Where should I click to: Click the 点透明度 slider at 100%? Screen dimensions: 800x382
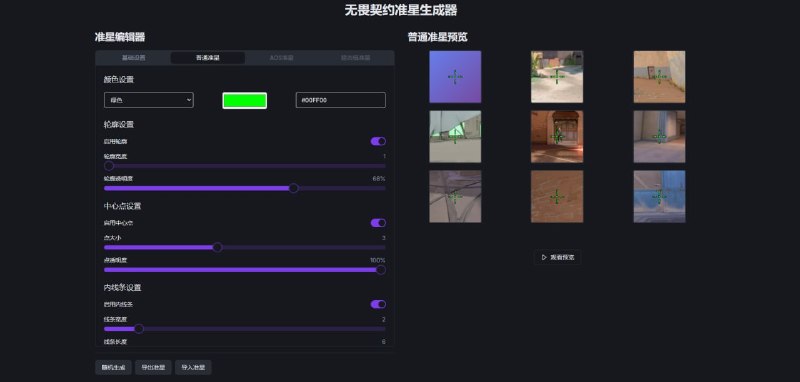(x=245, y=270)
